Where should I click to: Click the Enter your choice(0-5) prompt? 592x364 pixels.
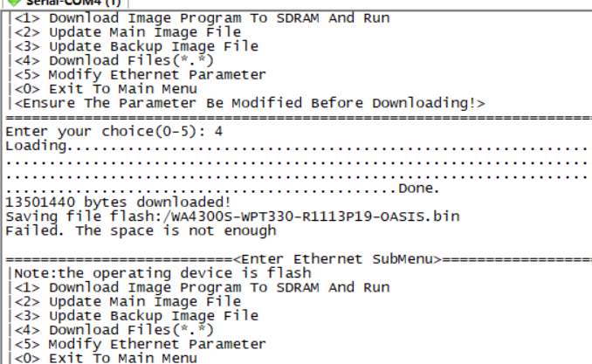tap(105, 131)
